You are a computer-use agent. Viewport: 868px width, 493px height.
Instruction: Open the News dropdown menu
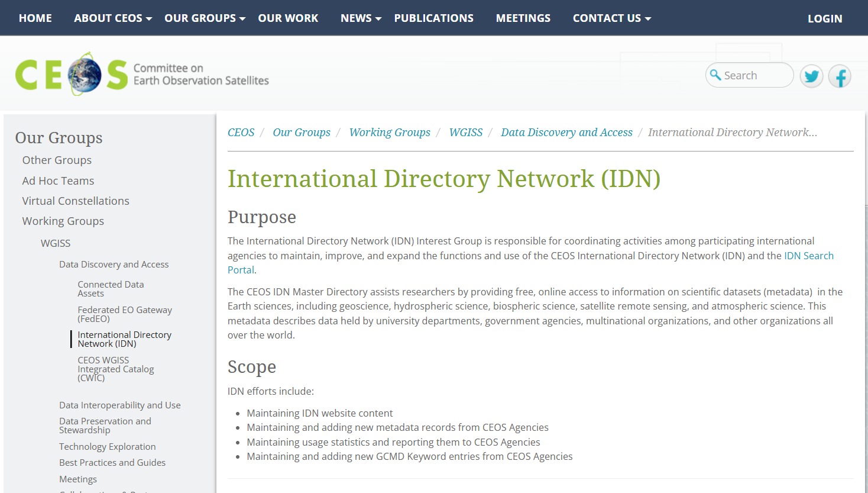(x=361, y=18)
